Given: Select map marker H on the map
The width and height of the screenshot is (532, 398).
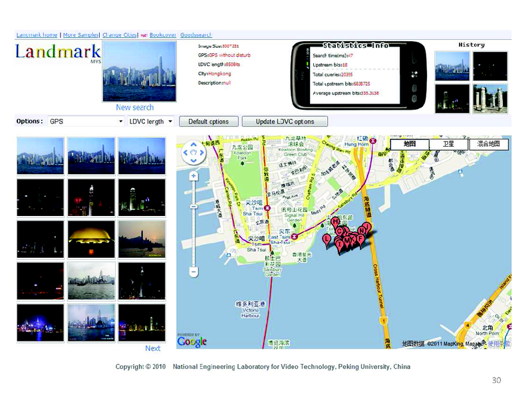Looking at the screenshot, I should click(335, 222).
